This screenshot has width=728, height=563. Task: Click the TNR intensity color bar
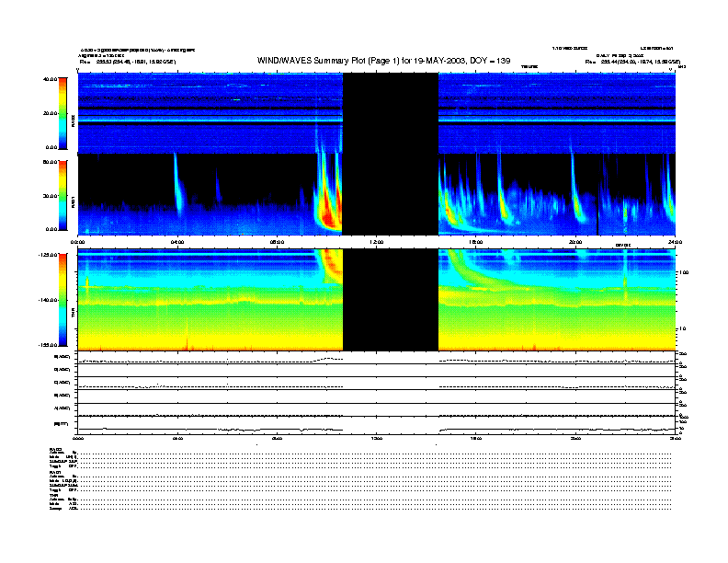point(63,300)
